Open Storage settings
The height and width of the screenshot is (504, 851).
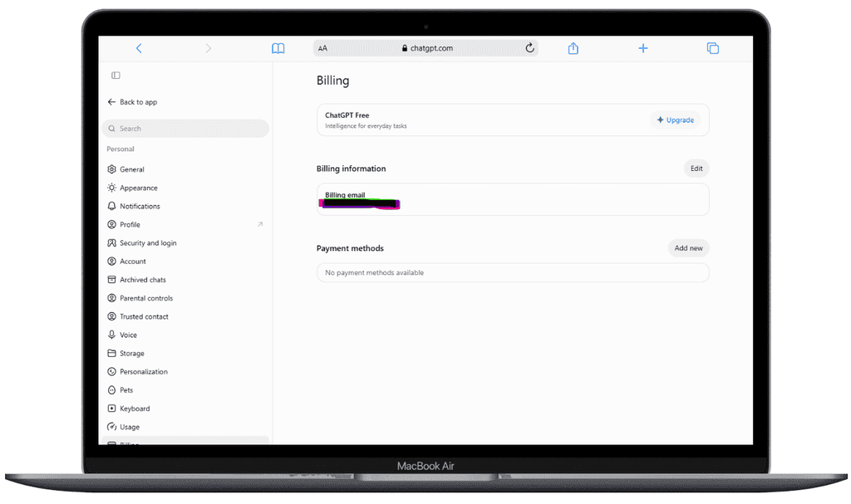185,354
